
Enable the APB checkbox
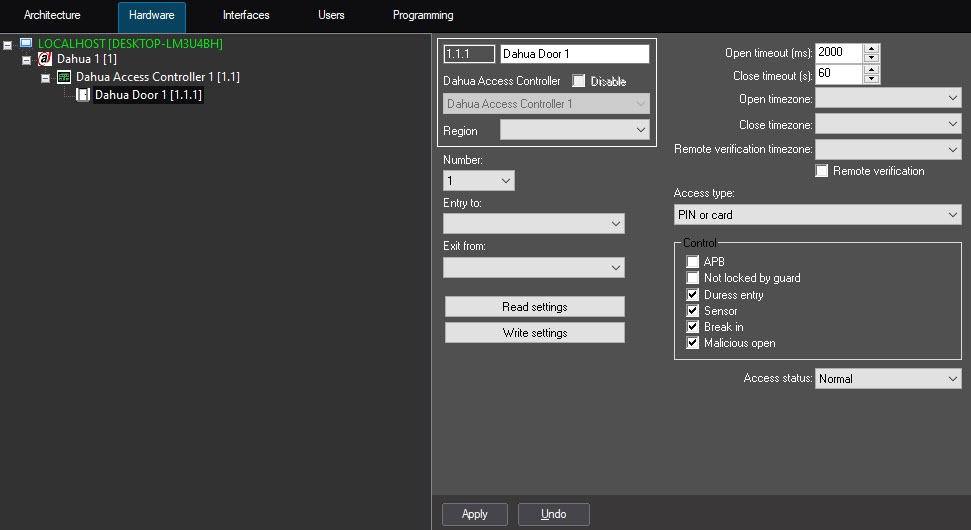coord(693,262)
